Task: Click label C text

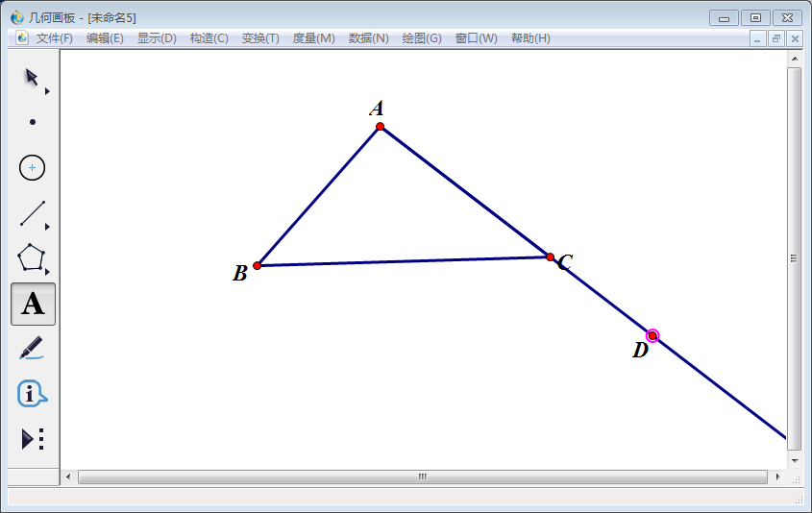Action: pos(565,262)
